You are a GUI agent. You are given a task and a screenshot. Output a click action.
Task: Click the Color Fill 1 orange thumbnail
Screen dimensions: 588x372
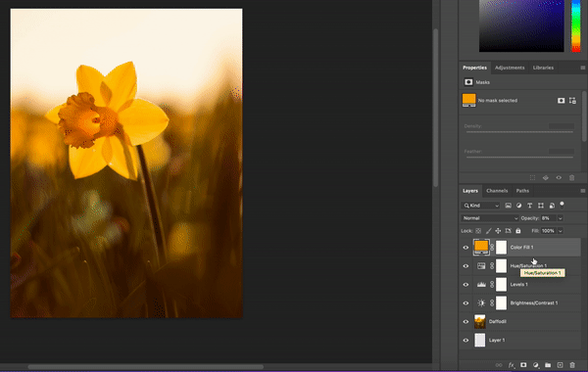point(481,247)
